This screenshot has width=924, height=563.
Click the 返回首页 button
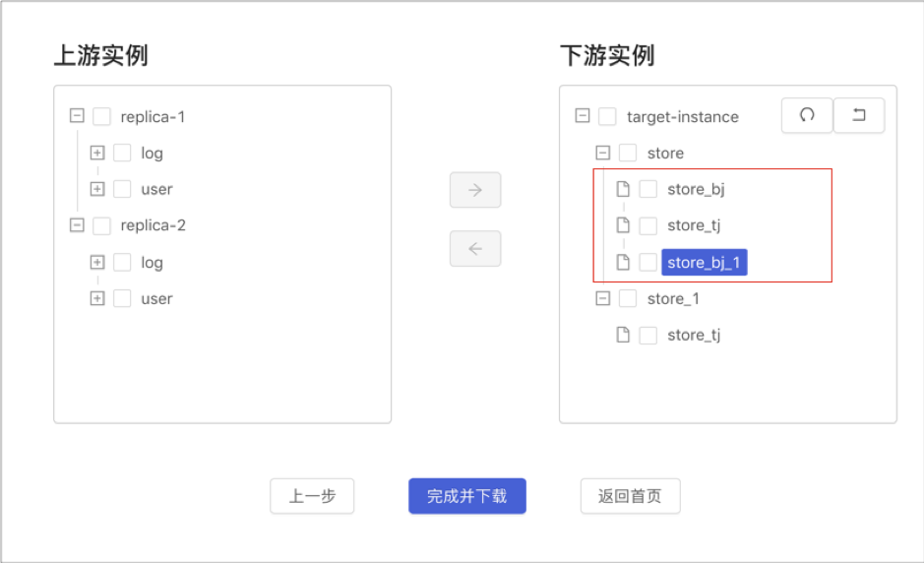tap(630, 496)
